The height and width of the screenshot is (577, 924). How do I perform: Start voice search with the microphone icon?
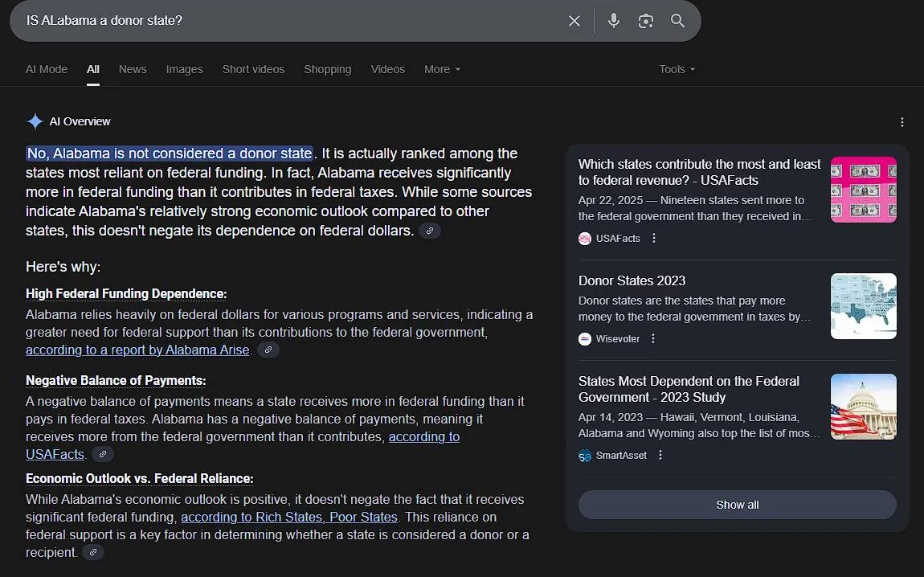coord(613,21)
